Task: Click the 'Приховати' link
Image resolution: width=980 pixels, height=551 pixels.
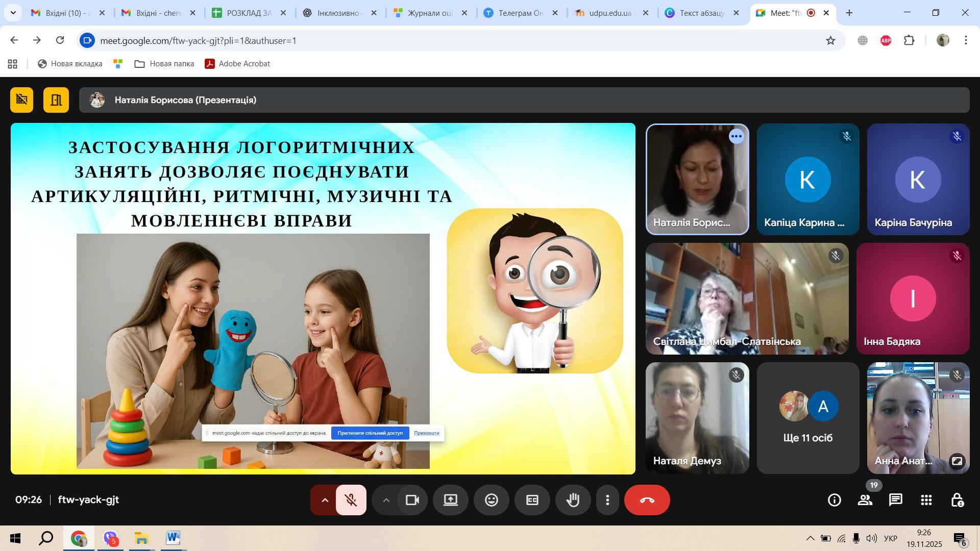Action: (x=427, y=433)
